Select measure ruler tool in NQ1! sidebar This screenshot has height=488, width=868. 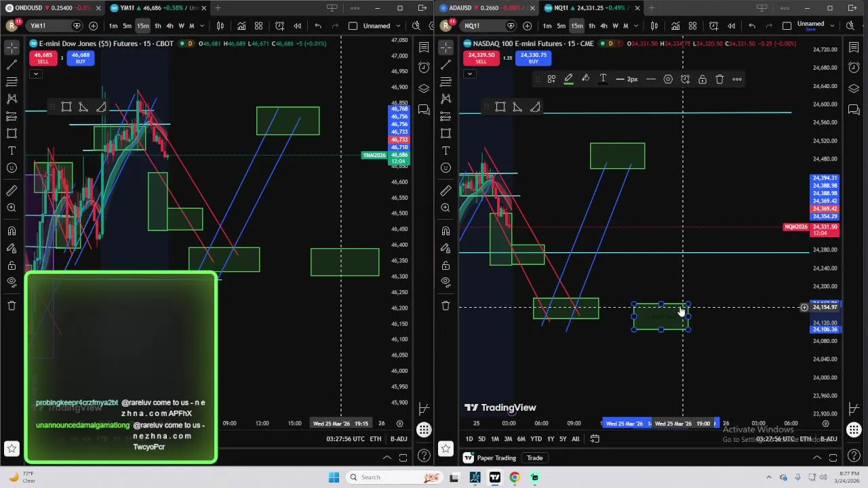446,190
